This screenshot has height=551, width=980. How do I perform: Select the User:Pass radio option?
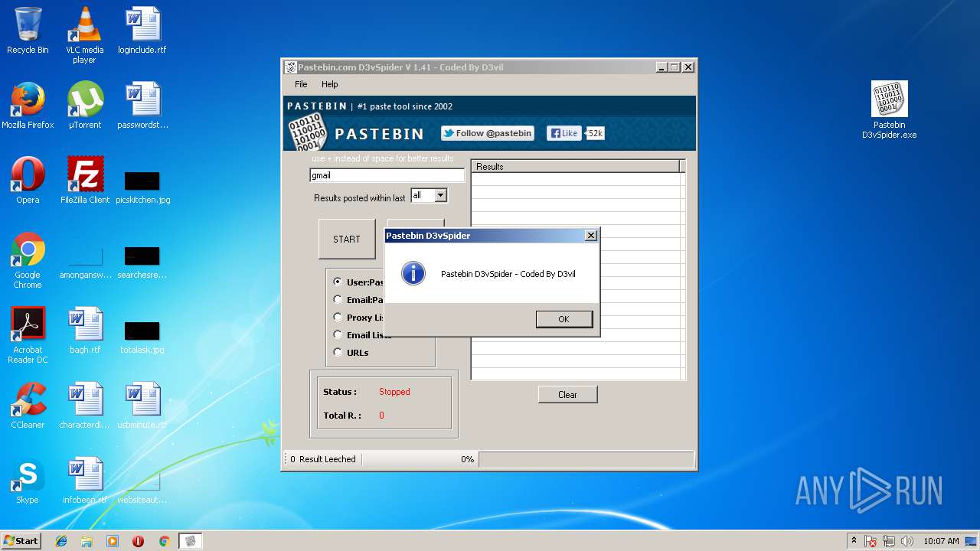(x=338, y=282)
